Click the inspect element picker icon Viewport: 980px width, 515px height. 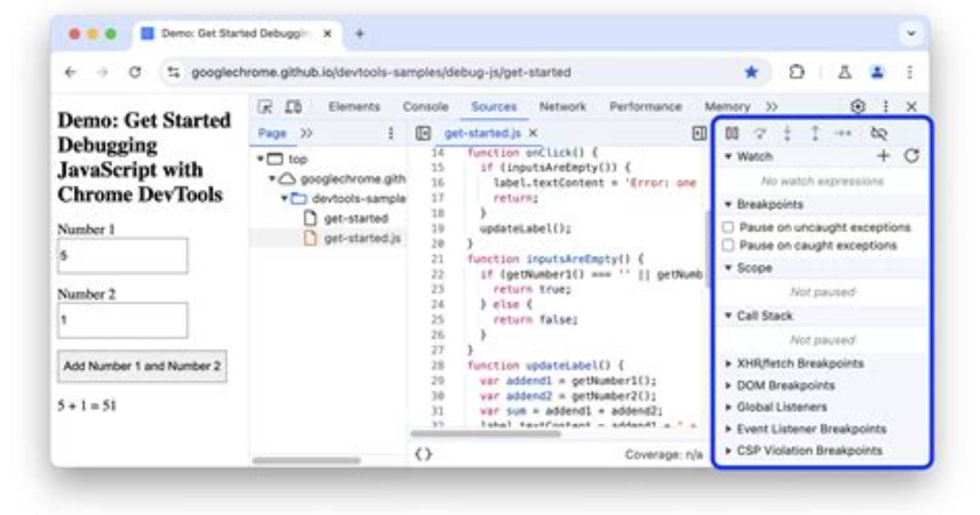click(265, 107)
